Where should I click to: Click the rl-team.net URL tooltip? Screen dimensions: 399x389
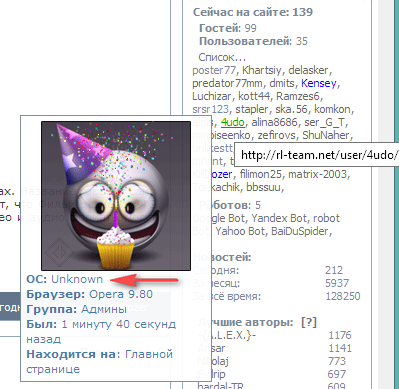pos(317,155)
